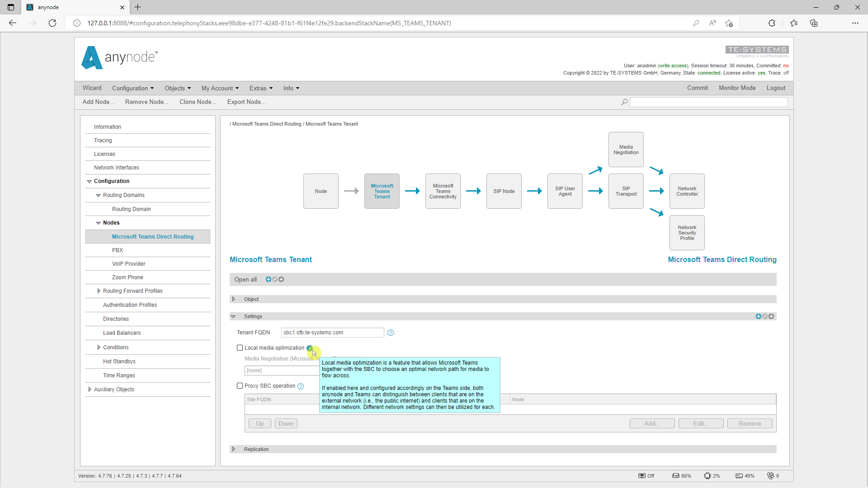
Task: Click the tracing recorder status icon
Action: tap(642, 476)
